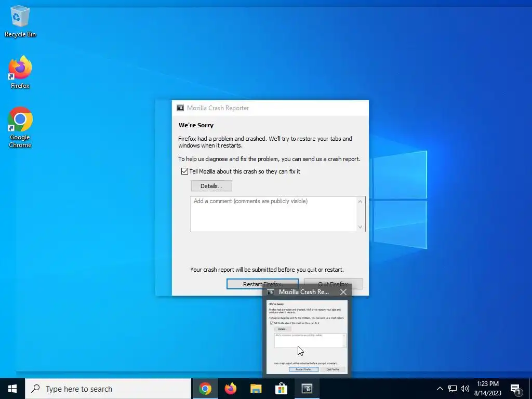The width and height of the screenshot is (532, 399).
Task: Open the Windows Start menu
Action: (x=12, y=389)
